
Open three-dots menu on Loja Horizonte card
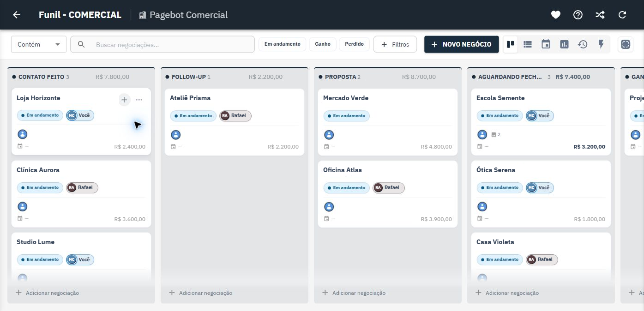point(139,100)
